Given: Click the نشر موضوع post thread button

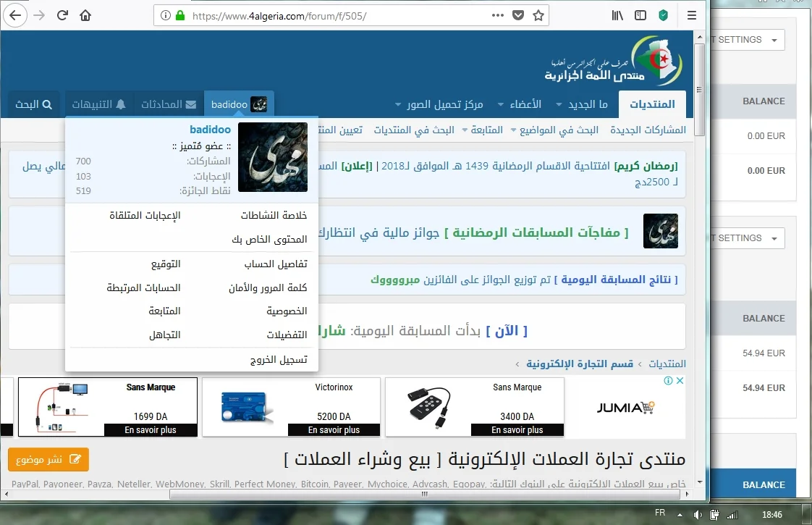Looking at the screenshot, I should [48, 460].
